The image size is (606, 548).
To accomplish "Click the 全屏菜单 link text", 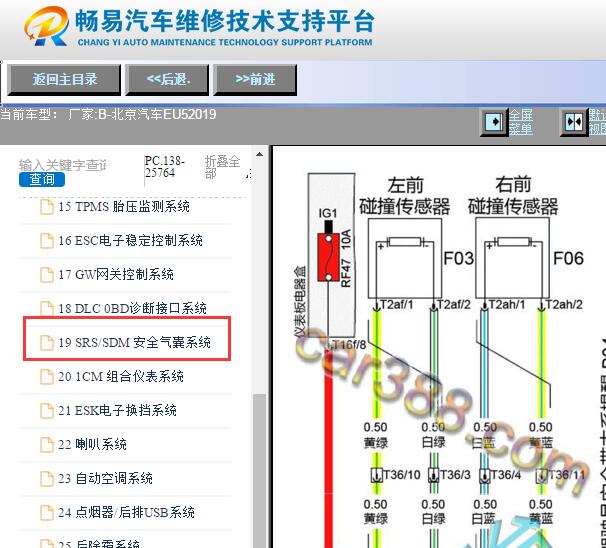I will (x=521, y=122).
